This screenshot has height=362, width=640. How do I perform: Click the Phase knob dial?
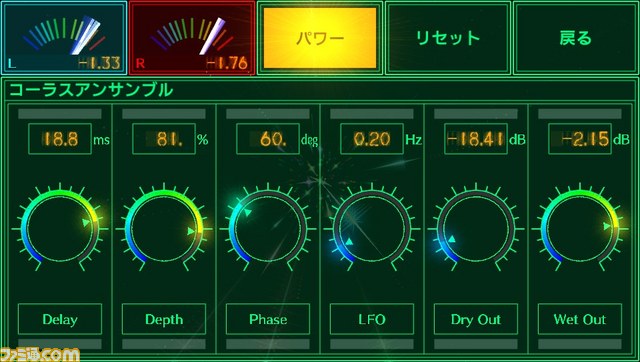(268, 229)
